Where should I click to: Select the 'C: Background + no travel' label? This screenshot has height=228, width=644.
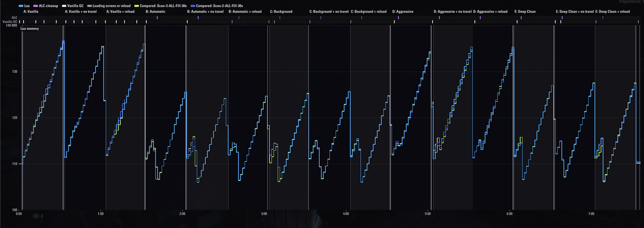[x=329, y=11]
